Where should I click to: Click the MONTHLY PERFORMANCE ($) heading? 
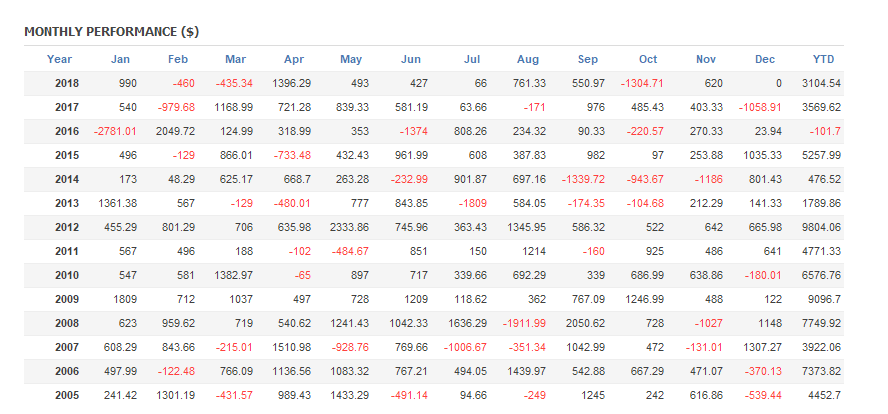point(111,32)
